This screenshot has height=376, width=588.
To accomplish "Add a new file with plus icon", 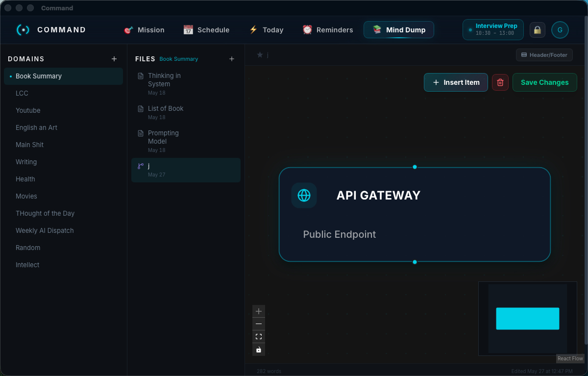I will tap(232, 59).
